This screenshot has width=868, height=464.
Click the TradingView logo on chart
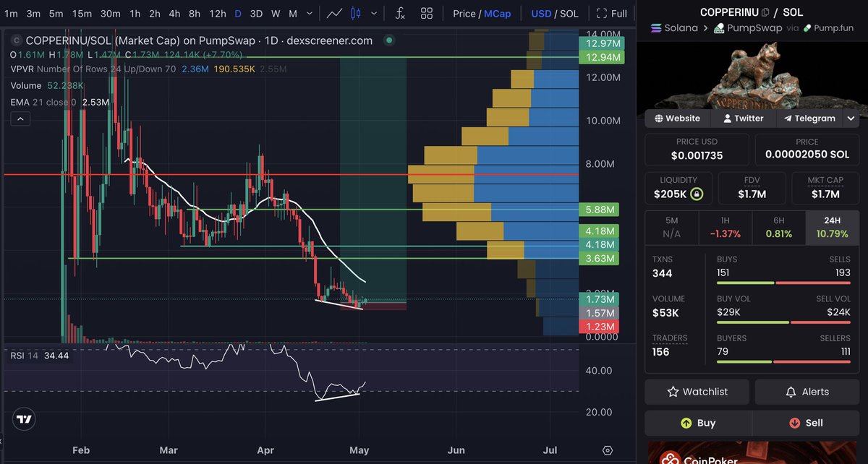tap(24, 419)
